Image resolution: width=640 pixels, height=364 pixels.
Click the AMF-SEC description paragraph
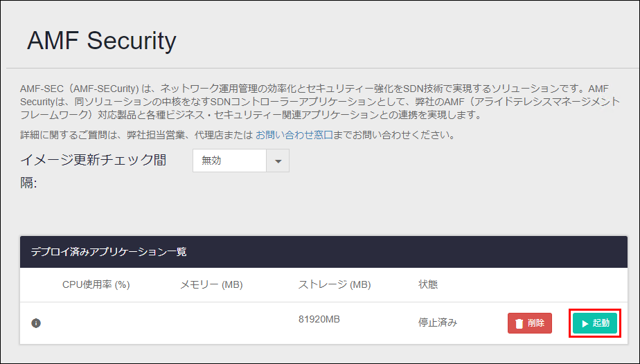click(x=320, y=102)
